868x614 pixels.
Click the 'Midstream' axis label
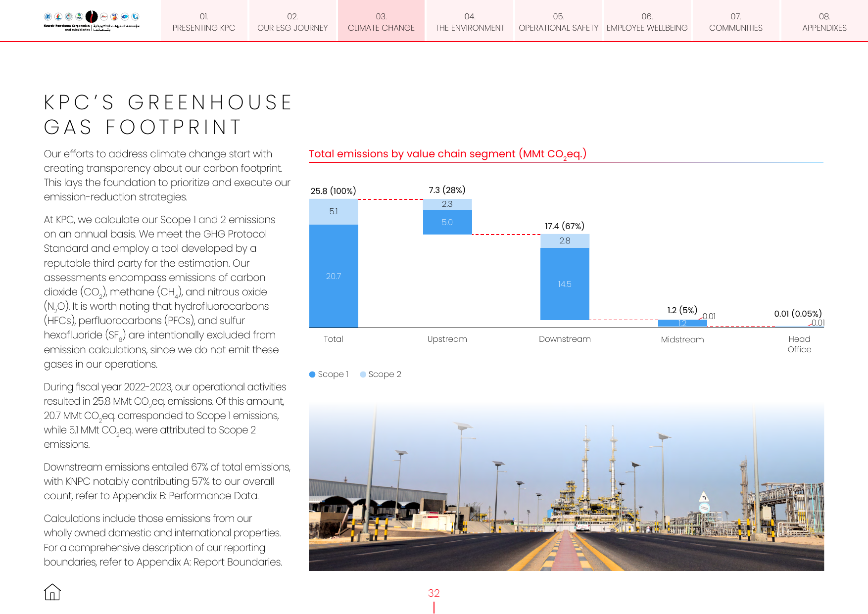[x=682, y=339]
